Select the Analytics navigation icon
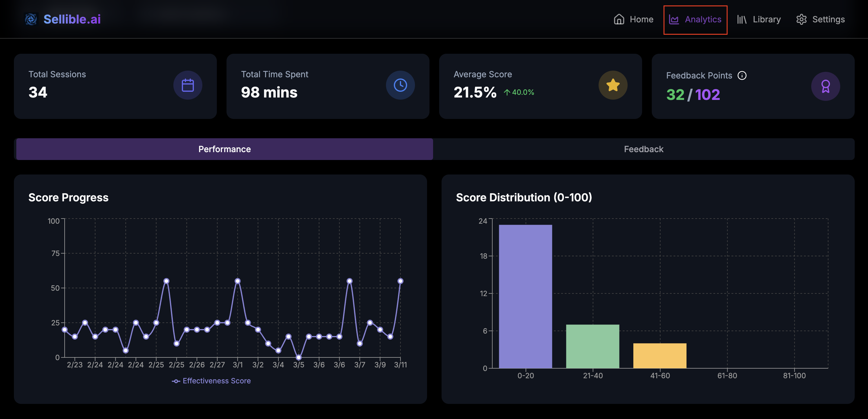The image size is (868, 419). tap(673, 19)
